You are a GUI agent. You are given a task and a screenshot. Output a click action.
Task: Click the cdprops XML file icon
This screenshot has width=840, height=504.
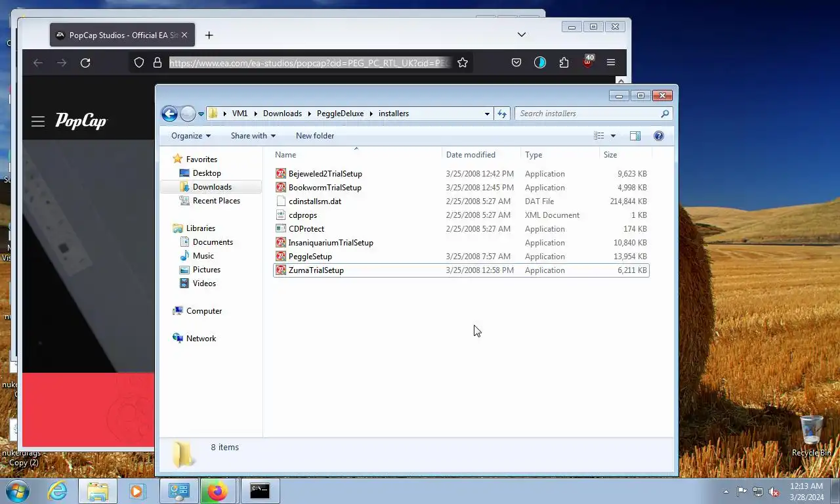tap(281, 215)
